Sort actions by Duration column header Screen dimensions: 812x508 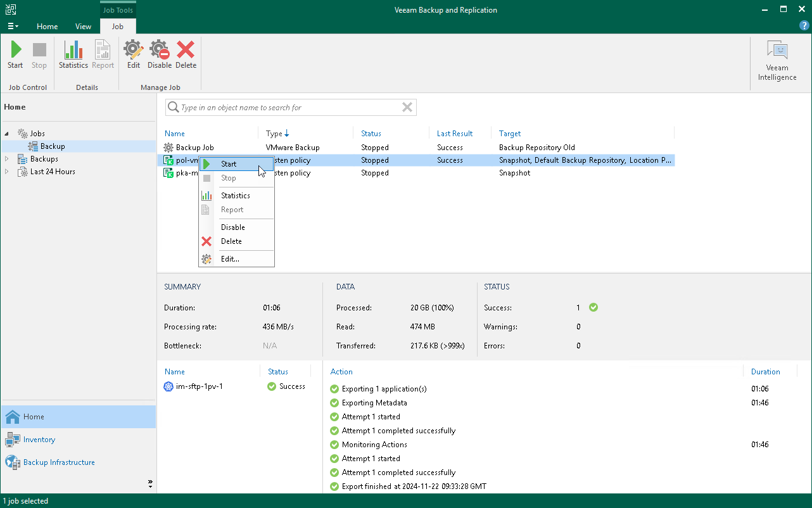point(766,372)
